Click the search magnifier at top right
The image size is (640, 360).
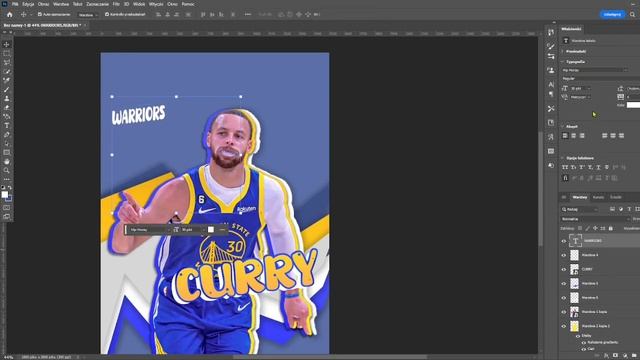click(x=632, y=14)
